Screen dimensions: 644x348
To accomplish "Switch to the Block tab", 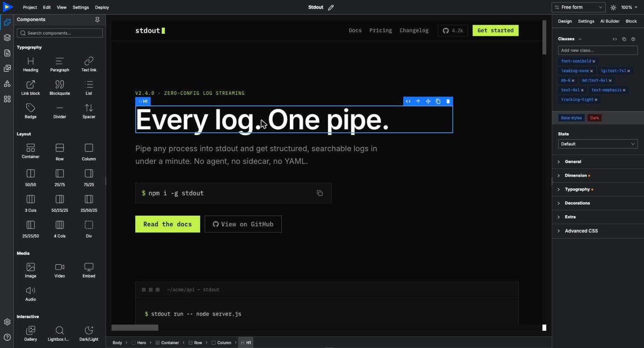I will tap(631, 21).
